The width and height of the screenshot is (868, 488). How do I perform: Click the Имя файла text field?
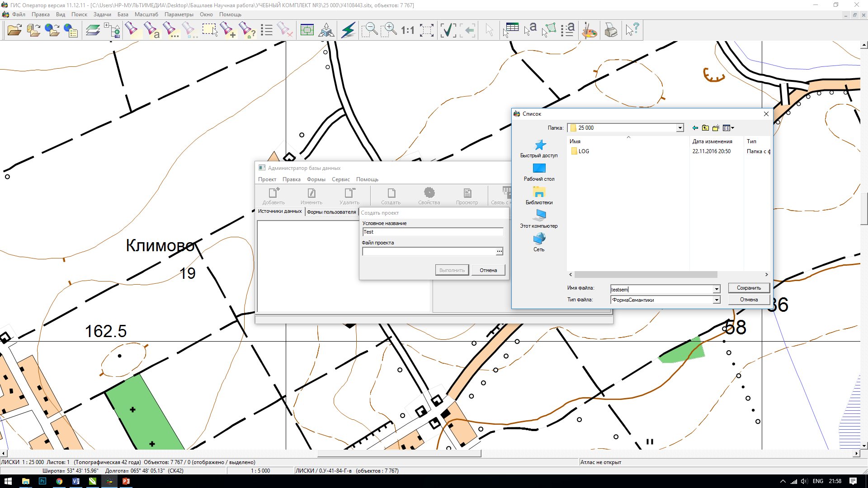[662, 289]
